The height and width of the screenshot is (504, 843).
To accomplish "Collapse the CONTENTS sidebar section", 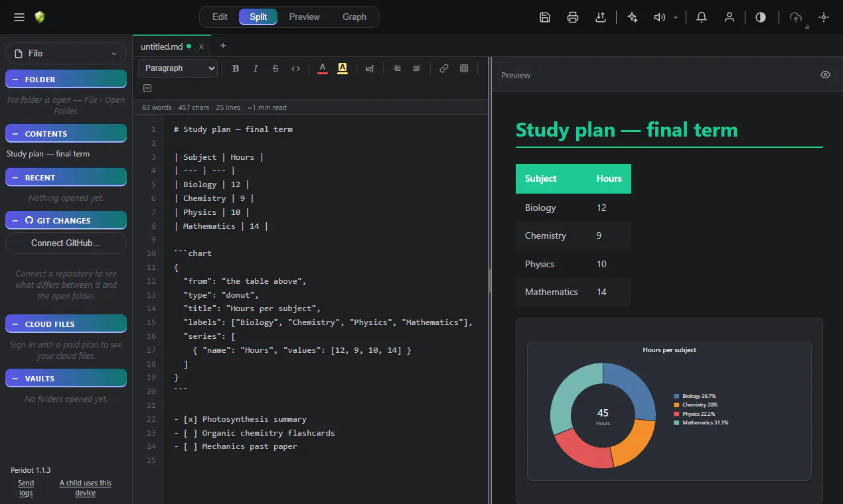I will pyautogui.click(x=66, y=133).
